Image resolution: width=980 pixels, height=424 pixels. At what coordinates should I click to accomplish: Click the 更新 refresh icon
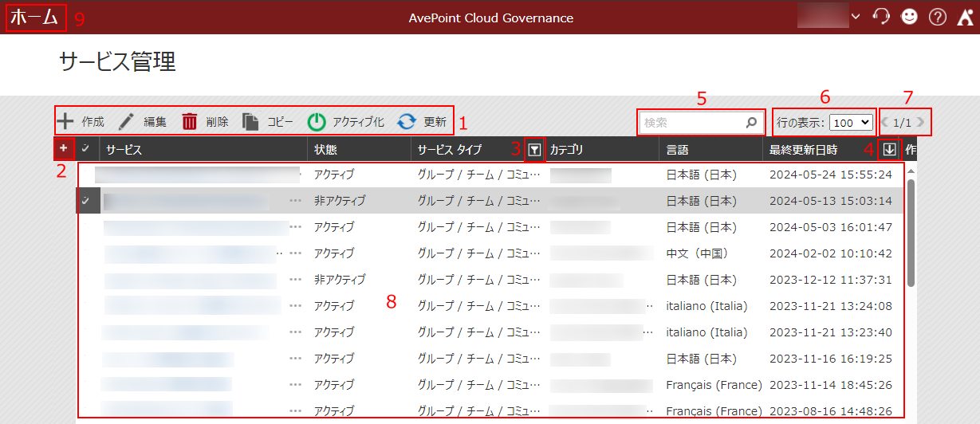tap(407, 122)
